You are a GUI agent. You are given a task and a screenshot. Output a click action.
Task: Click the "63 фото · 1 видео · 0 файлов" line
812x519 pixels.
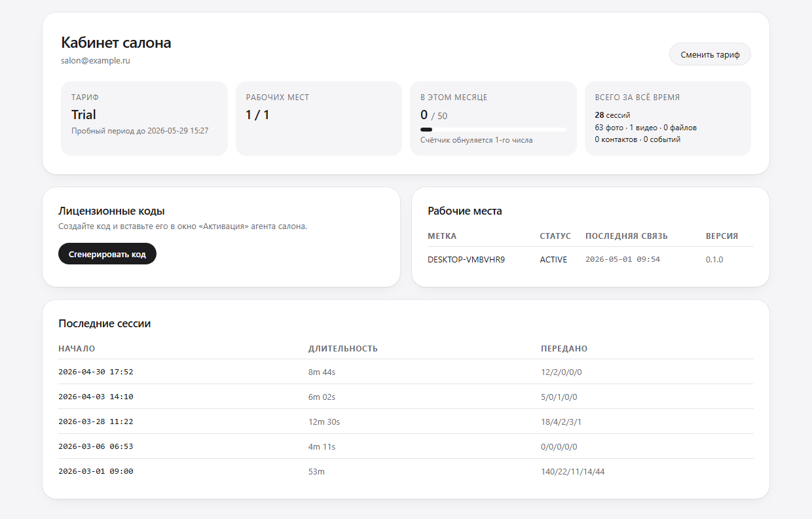[x=646, y=128]
